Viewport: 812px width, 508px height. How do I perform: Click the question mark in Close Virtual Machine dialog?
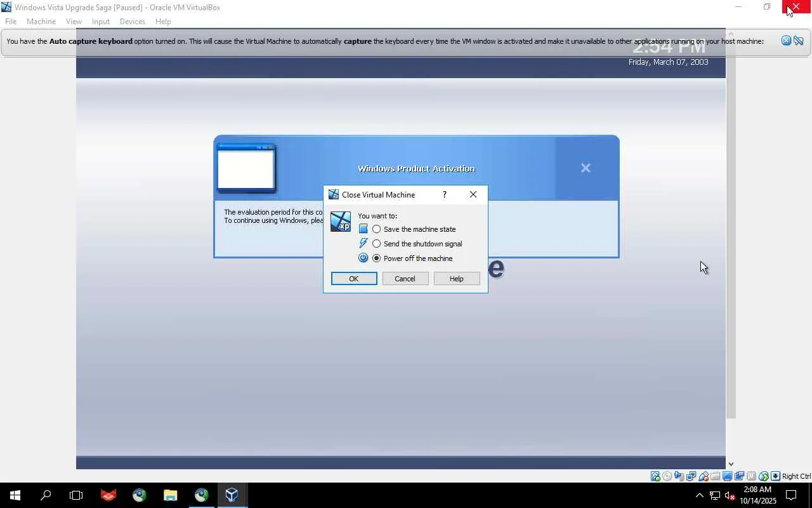click(x=444, y=194)
